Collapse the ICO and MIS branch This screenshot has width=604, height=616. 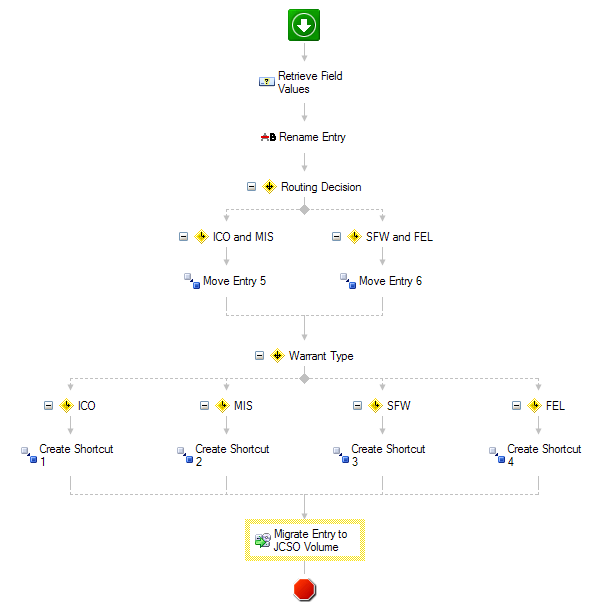(x=184, y=236)
